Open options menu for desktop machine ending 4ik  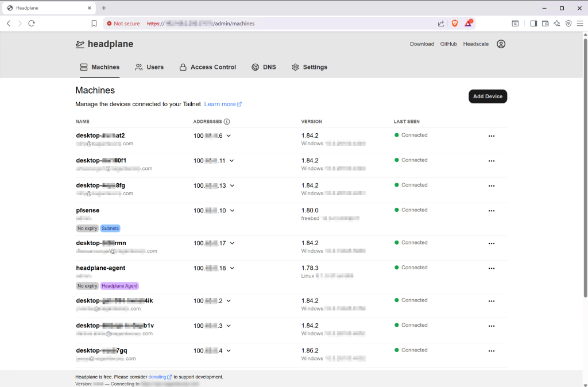coord(492,301)
